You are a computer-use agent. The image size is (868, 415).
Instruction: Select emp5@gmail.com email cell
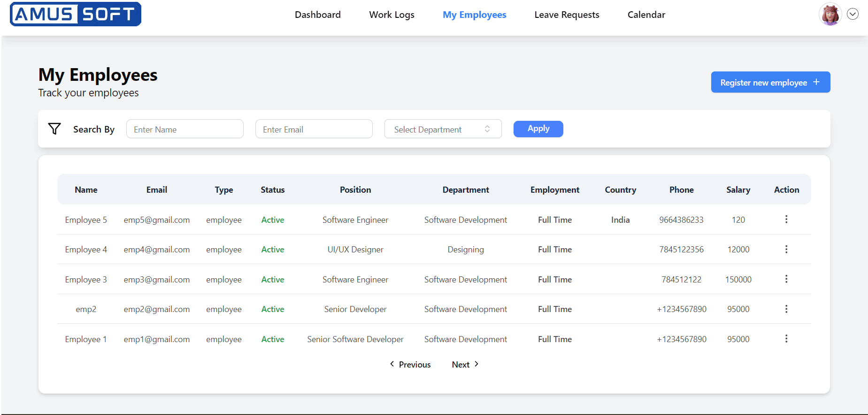click(157, 220)
